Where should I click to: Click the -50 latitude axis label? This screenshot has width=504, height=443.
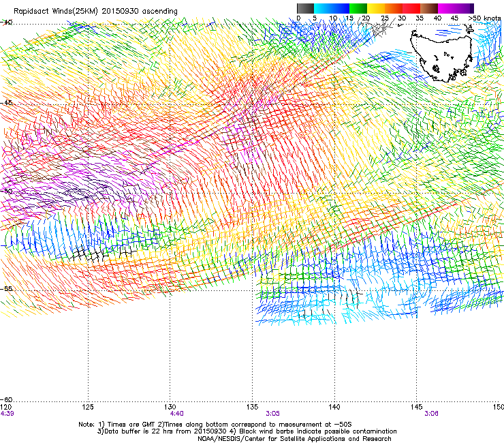(x=6, y=191)
